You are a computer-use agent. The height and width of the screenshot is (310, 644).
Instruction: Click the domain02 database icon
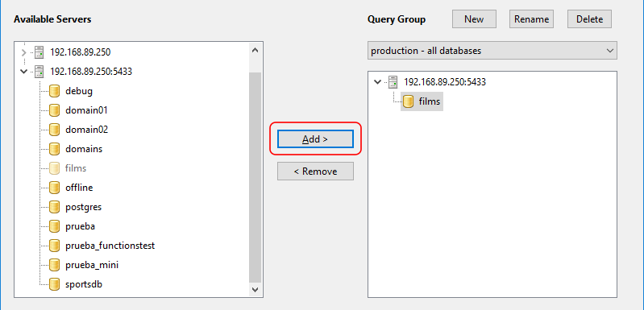[55, 130]
